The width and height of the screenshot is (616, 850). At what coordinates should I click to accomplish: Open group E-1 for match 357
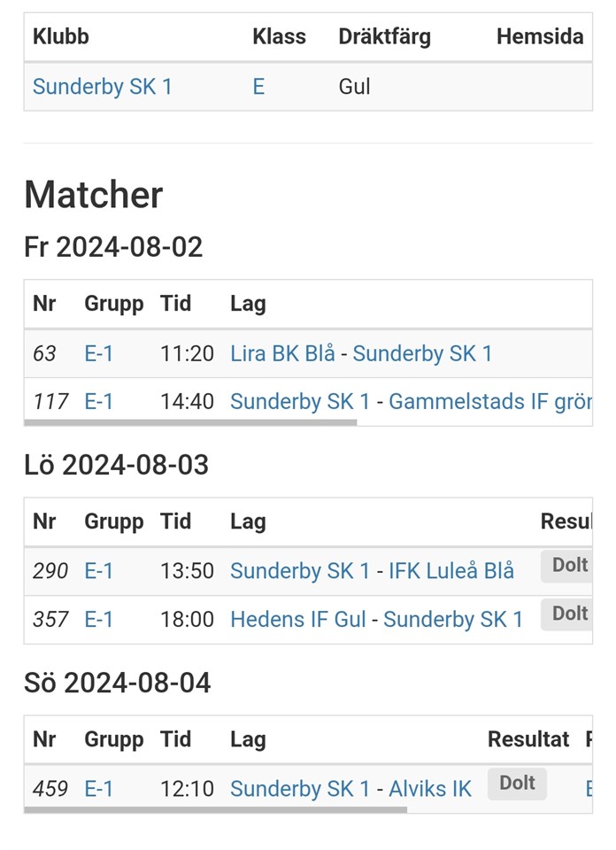(99, 620)
